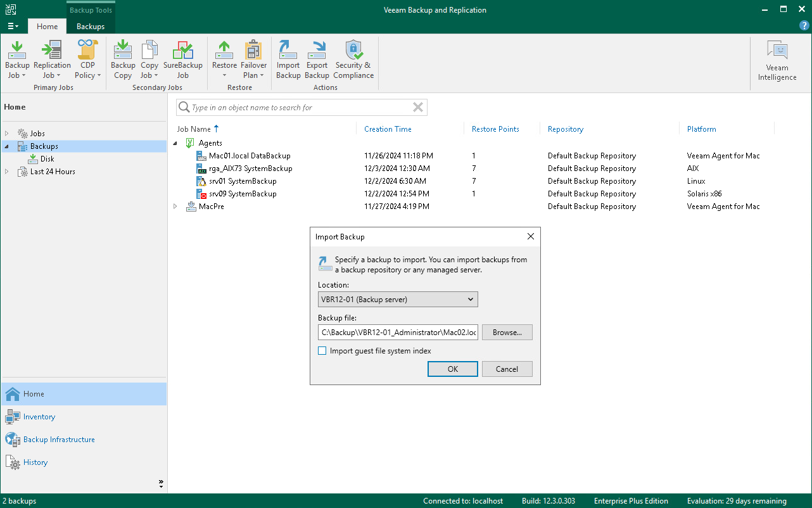Open the Location combo box

tap(398, 298)
